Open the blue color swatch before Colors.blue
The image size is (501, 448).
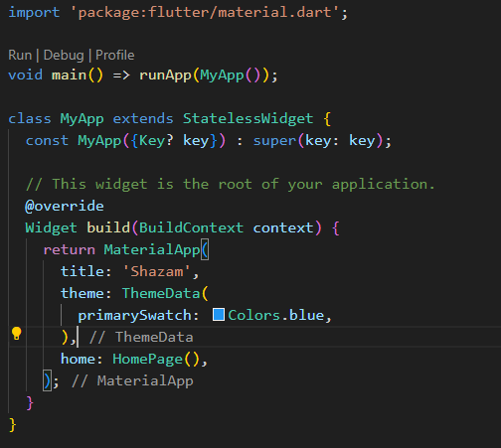[x=219, y=315]
